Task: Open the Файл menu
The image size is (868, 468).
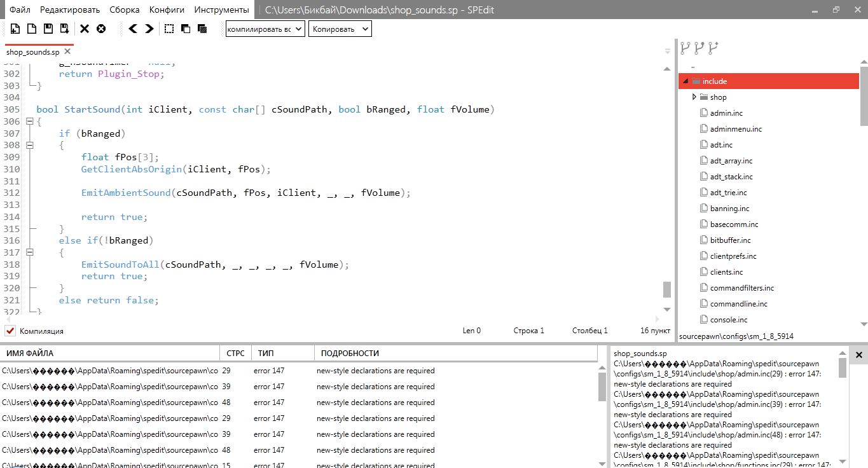Action: pos(20,10)
